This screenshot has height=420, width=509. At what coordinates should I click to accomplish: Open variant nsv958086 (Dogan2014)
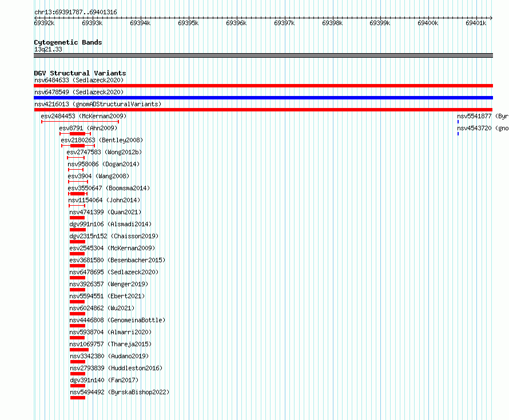click(104, 164)
